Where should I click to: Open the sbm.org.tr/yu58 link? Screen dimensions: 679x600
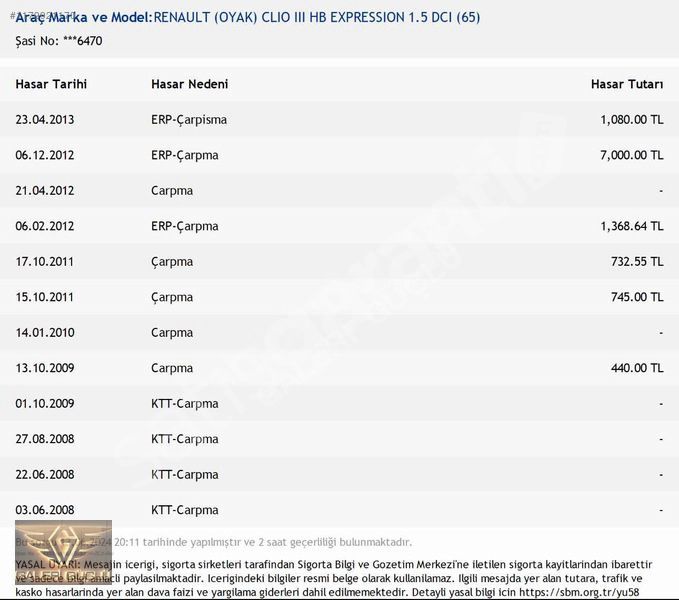tap(579, 592)
